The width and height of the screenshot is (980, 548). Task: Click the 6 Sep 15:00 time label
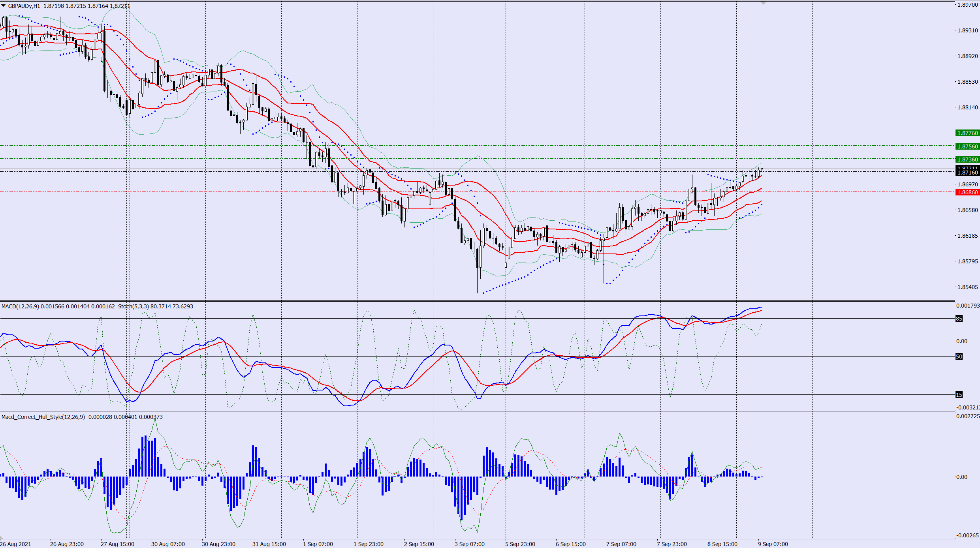tap(571, 544)
